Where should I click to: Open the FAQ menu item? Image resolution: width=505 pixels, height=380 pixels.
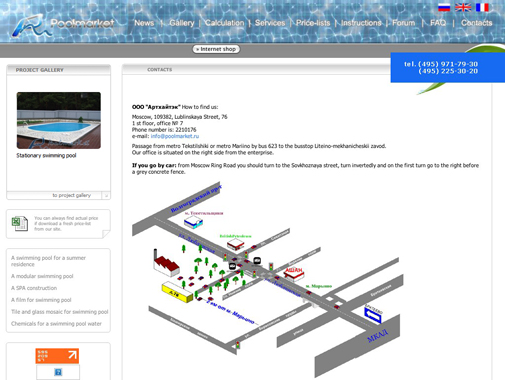click(x=438, y=23)
